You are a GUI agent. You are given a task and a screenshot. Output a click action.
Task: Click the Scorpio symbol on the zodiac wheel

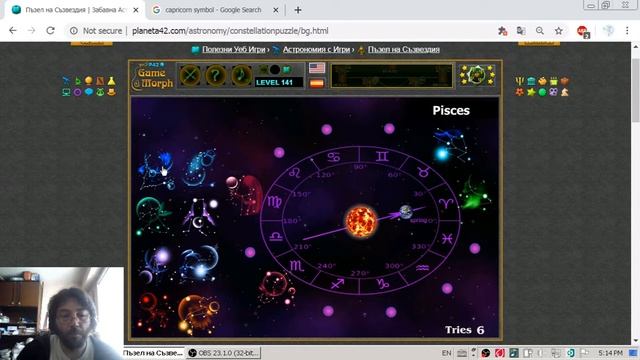point(297,266)
